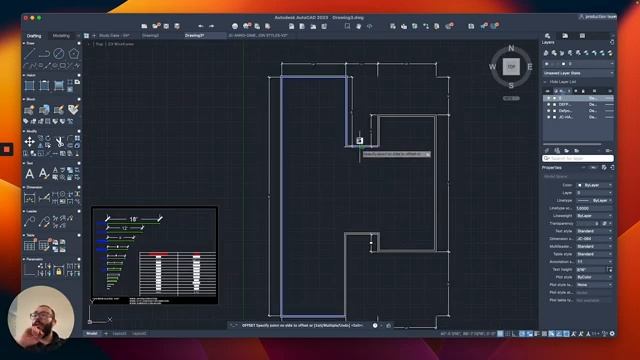Toggle freeze for DEFP layer
This screenshot has width=640, height=360.
[554, 104]
